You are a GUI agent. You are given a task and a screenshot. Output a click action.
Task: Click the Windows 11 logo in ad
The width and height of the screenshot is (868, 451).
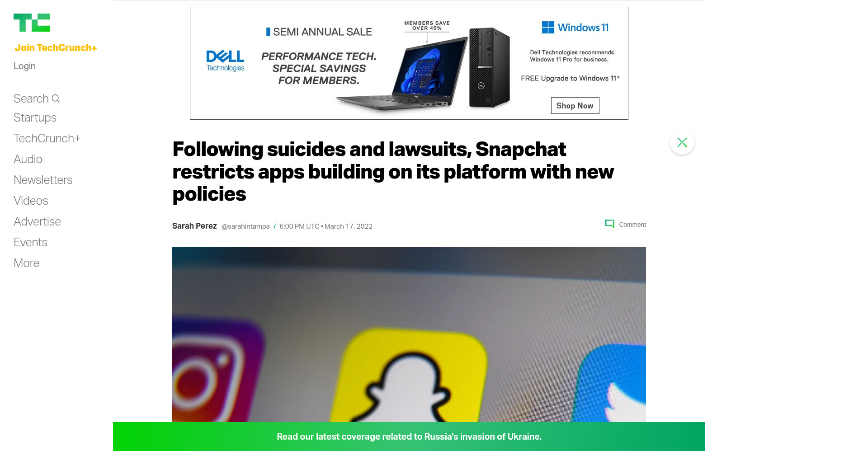(575, 28)
